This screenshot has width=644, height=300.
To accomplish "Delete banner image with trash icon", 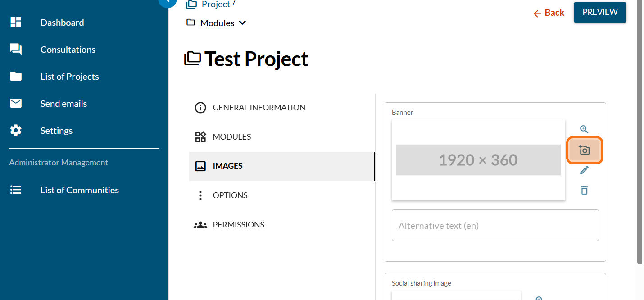I will (584, 190).
